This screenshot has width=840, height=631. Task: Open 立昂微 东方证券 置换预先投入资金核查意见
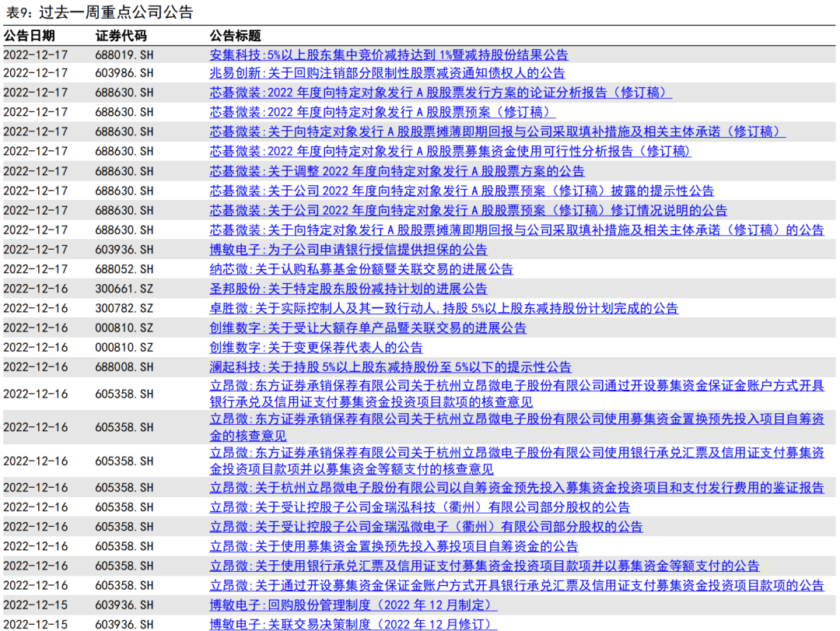[516, 427]
